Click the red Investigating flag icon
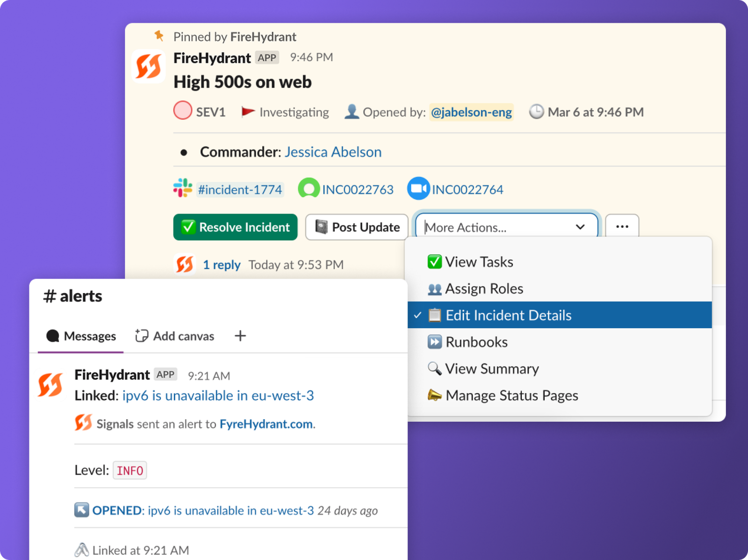The width and height of the screenshot is (748, 560). click(x=248, y=112)
